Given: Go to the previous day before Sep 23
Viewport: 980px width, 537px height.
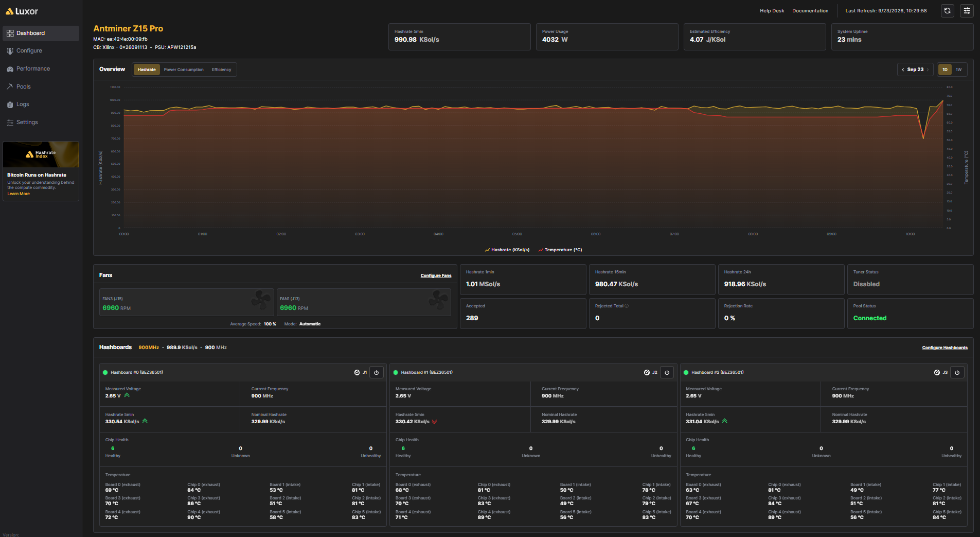Looking at the screenshot, I should (x=903, y=70).
